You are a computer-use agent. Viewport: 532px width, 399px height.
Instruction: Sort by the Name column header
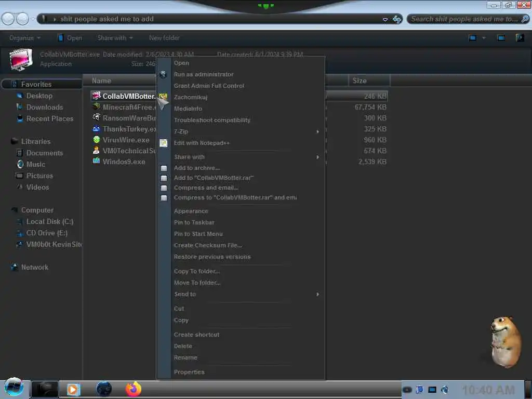click(x=101, y=81)
